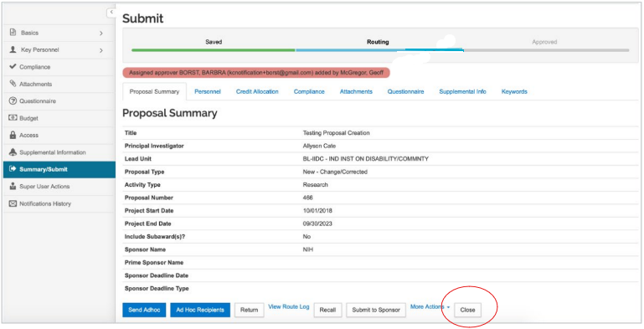
Task: Click the Basics document icon in the sidebar
Action: (13, 33)
